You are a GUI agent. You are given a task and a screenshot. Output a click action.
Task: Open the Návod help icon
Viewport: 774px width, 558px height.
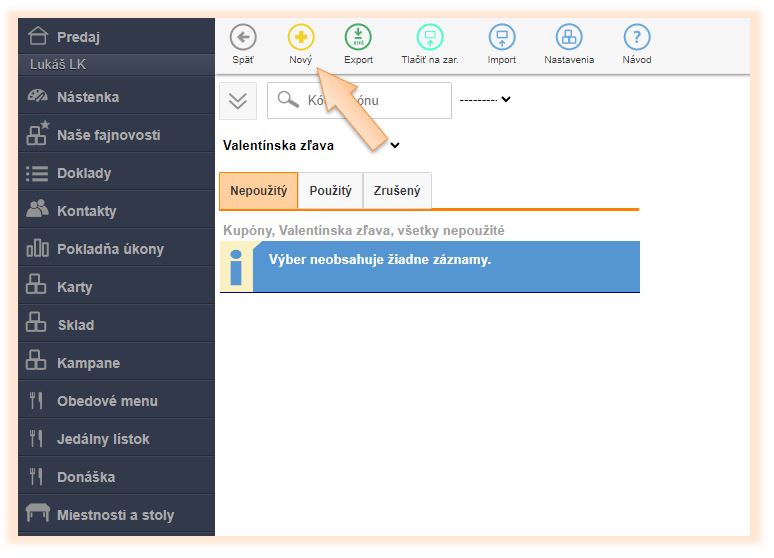pos(637,38)
